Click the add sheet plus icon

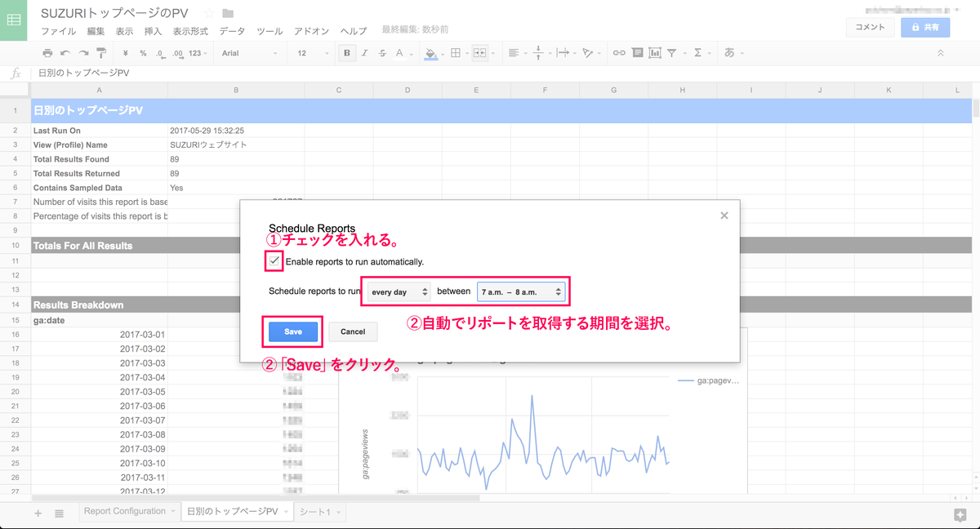point(38,513)
